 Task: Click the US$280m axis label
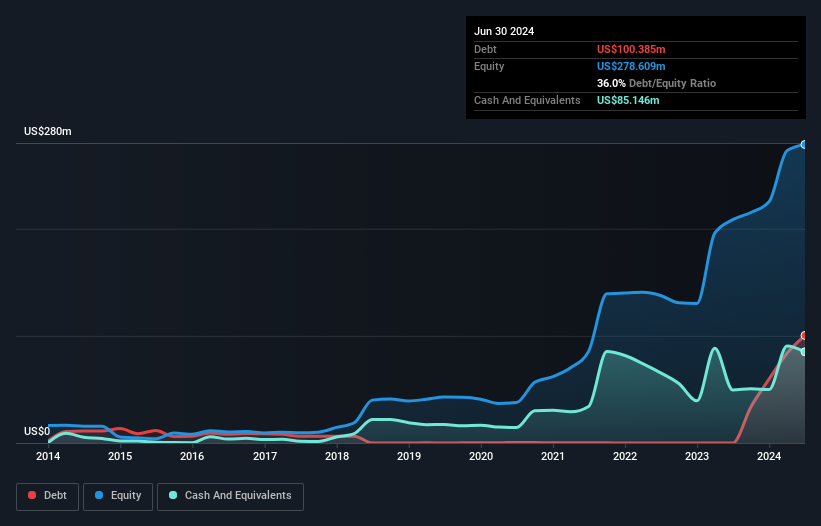click(x=48, y=131)
